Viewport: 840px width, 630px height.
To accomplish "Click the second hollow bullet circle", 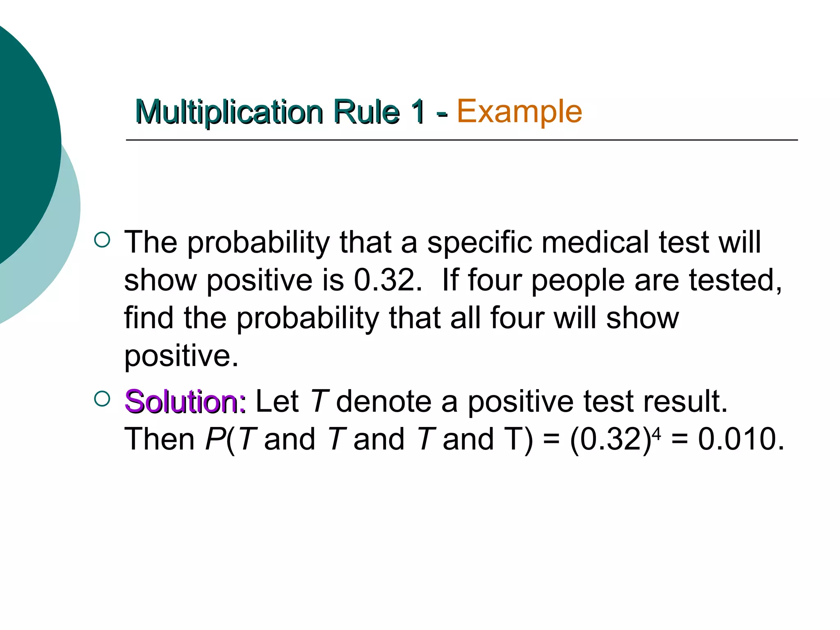I will [102, 399].
